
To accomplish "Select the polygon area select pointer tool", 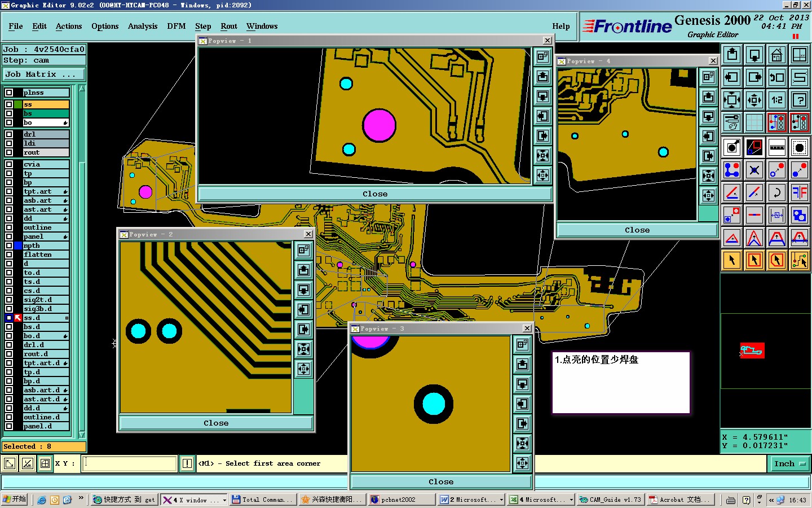I will tap(777, 260).
